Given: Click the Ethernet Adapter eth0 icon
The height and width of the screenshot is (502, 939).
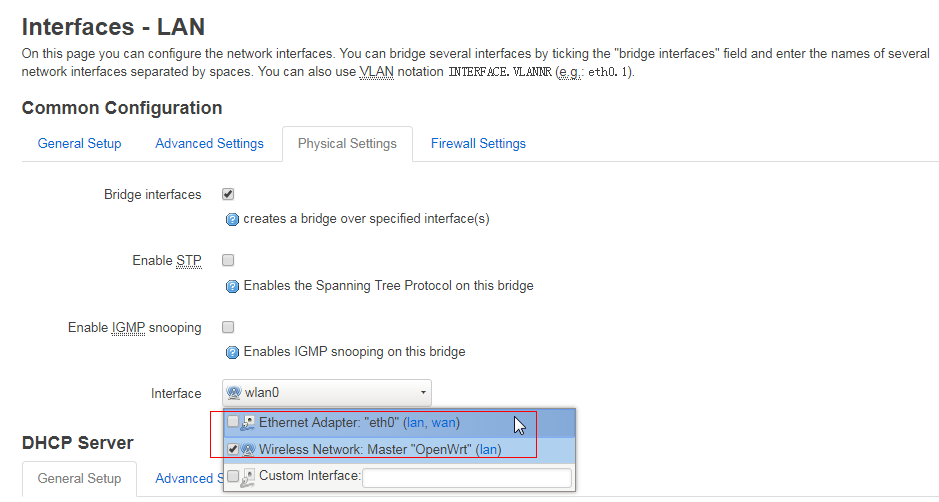Looking at the screenshot, I should pyautogui.click(x=248, y=423).
